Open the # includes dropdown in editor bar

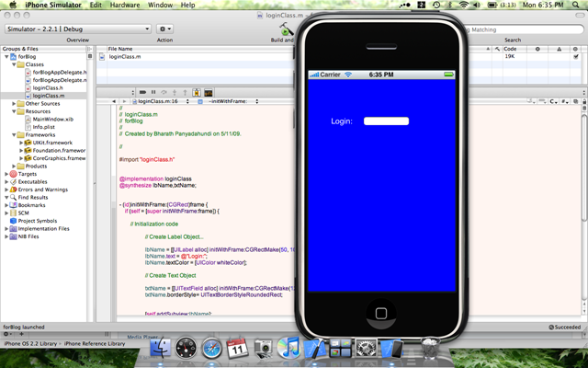pos(565,101)
